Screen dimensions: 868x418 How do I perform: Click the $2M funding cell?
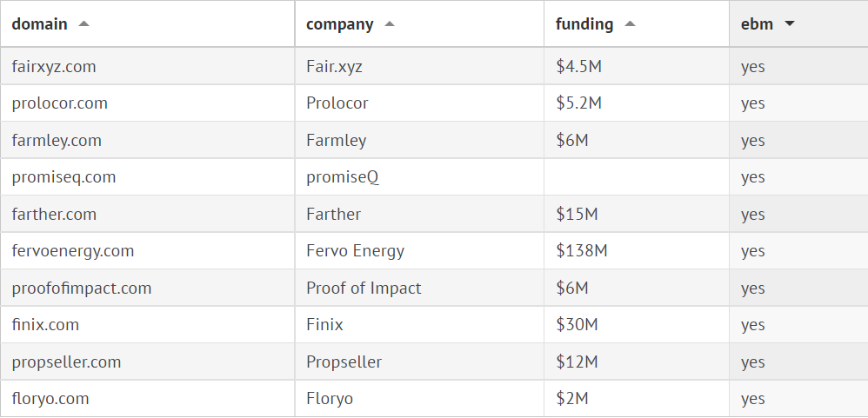tap(572, 399)
